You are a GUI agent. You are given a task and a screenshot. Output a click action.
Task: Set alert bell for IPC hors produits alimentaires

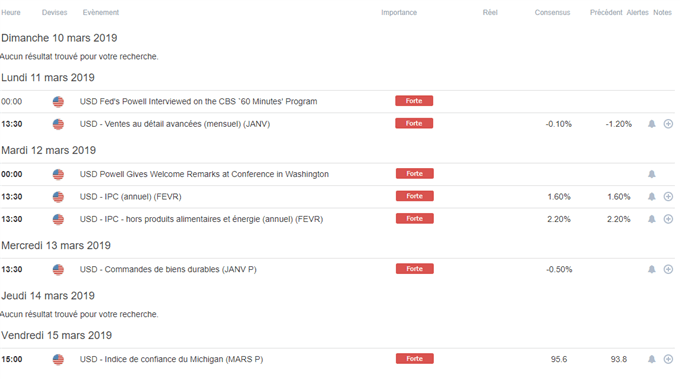651,219
